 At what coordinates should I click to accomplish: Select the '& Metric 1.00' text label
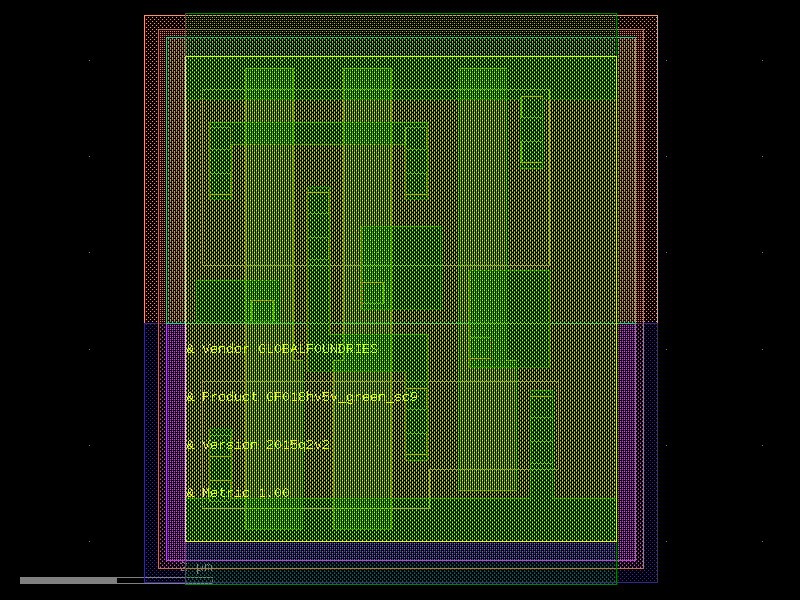tap(237, 493)
